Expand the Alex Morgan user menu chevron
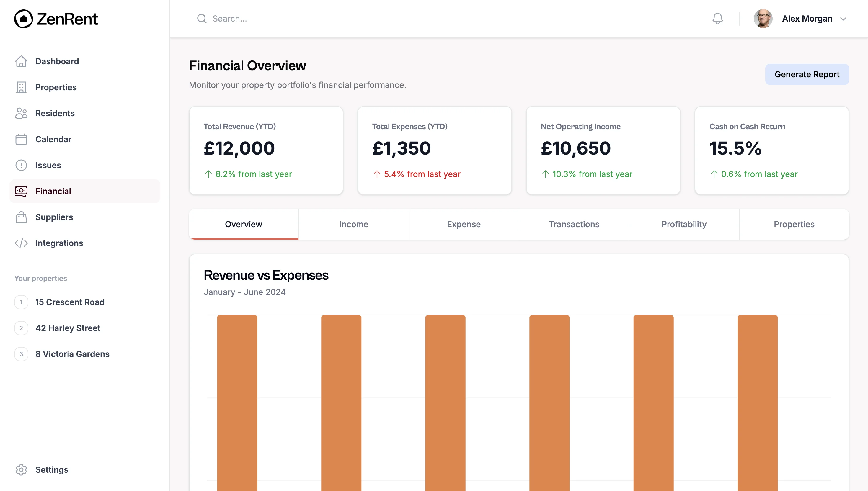The width and height of the screenshot is (868, 491). (843, 19)
